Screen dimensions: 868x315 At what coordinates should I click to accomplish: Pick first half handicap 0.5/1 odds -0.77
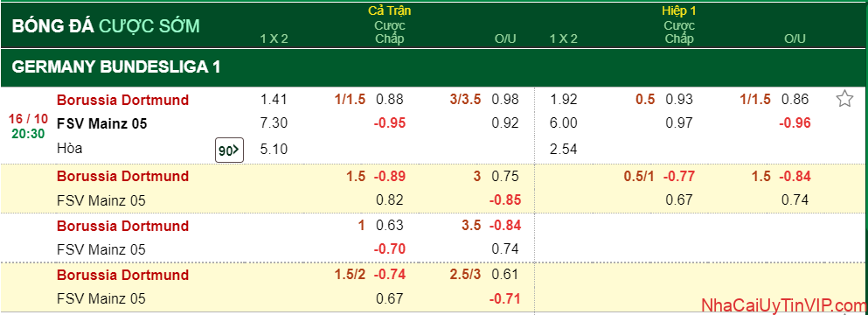pos(678,177)
